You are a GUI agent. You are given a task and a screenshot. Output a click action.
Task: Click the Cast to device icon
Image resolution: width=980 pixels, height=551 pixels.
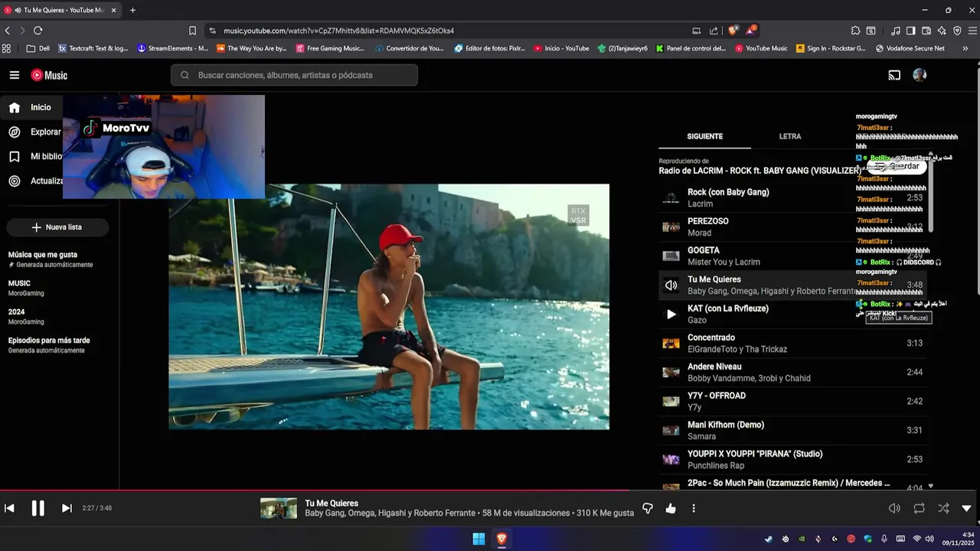(893, 75)
